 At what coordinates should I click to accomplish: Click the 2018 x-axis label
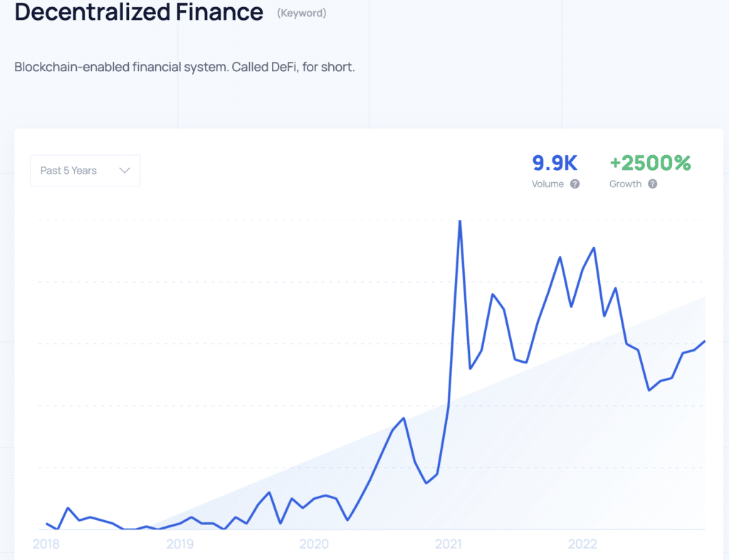[x=47, y=544]
